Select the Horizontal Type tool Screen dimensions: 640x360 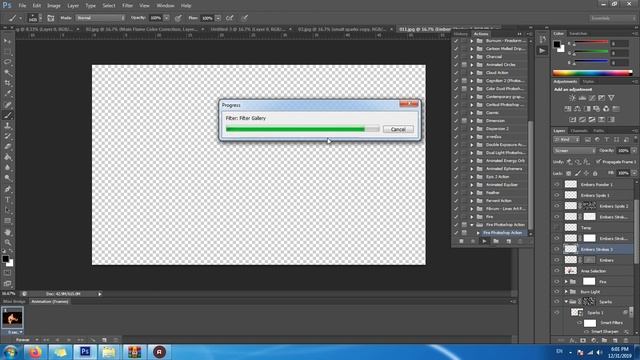(x=7, y=200)
